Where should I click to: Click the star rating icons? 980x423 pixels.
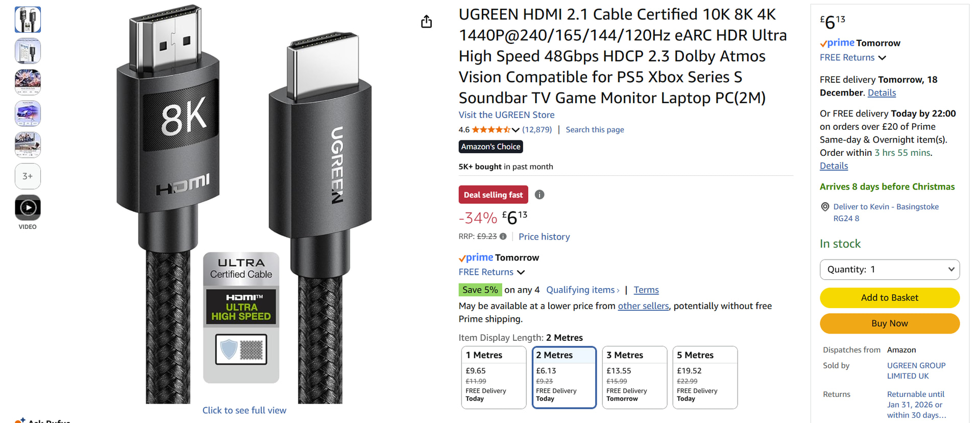pyautogui.click(x=491, y=130)
